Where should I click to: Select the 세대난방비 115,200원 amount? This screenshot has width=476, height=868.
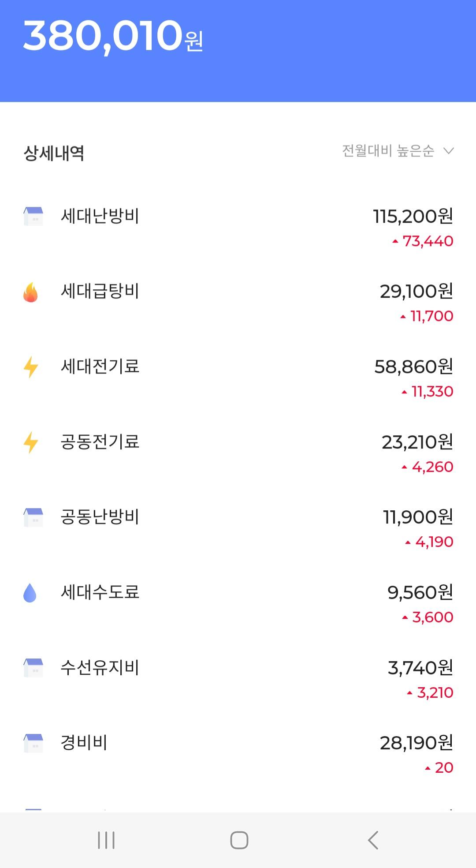coord(413,217)
